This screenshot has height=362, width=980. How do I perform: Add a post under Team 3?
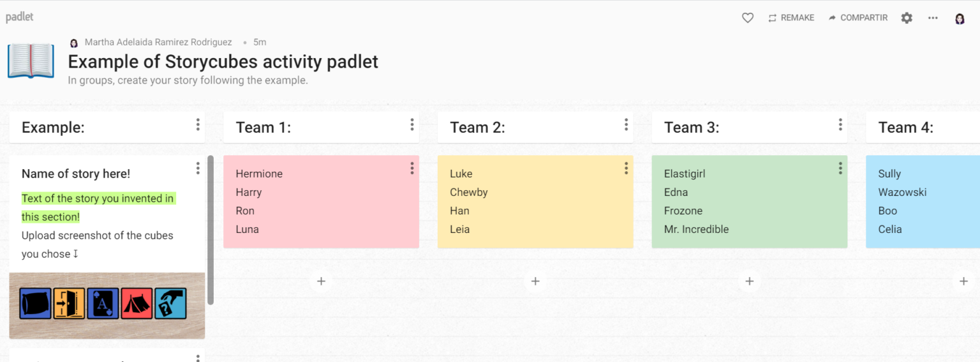point(750,281)
